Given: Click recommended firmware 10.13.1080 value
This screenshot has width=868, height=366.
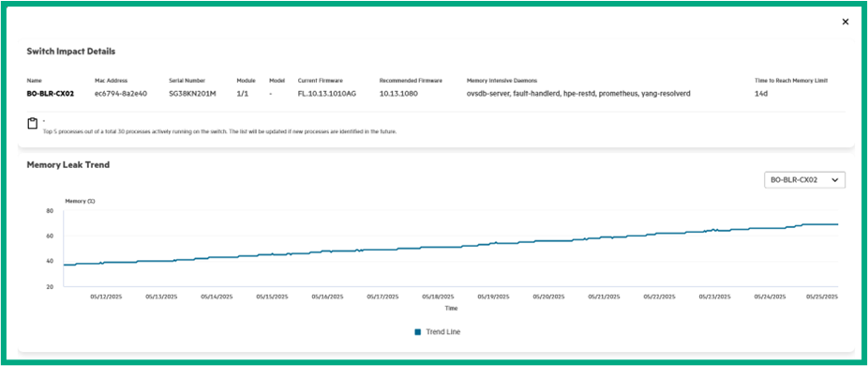Looking at the screenshot, I should click(398, 94).
